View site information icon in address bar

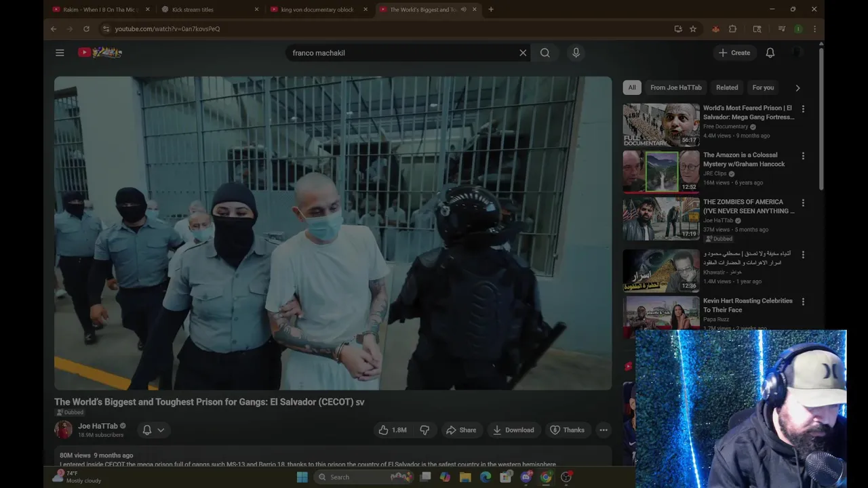[105, 29]
